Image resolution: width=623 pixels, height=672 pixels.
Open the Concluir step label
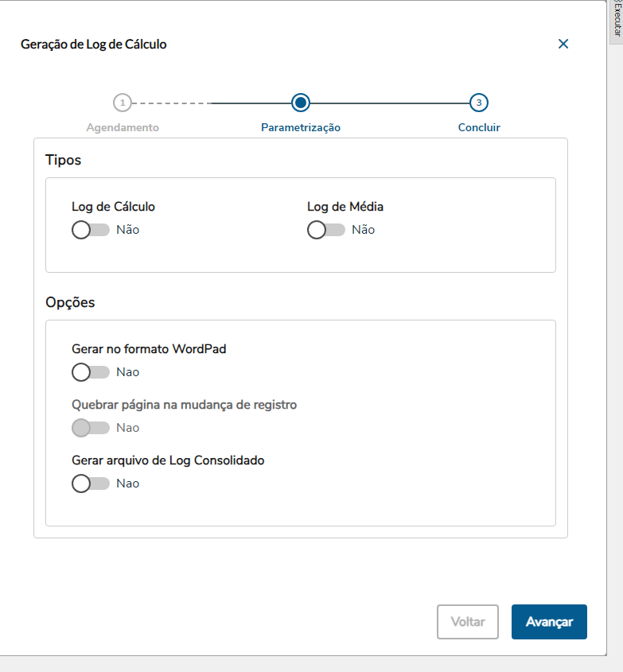click(x=479, y=127)
